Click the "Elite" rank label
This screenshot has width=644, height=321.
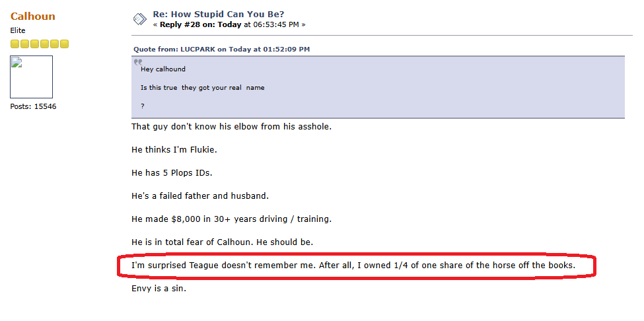[18, 30]
